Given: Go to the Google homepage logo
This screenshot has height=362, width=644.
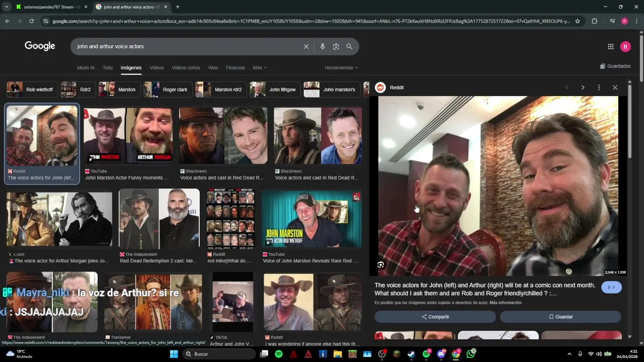Looking at the screenshot, I should 40,46.
